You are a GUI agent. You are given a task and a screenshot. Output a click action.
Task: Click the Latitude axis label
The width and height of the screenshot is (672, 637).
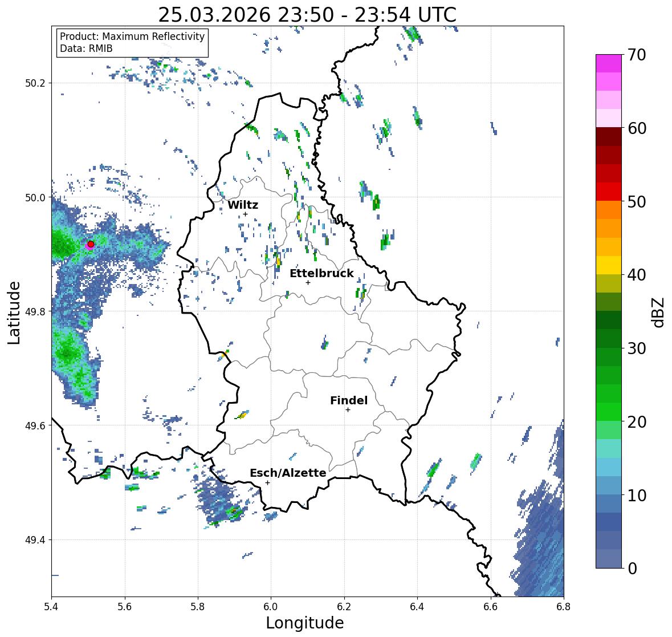click(14, 313)
